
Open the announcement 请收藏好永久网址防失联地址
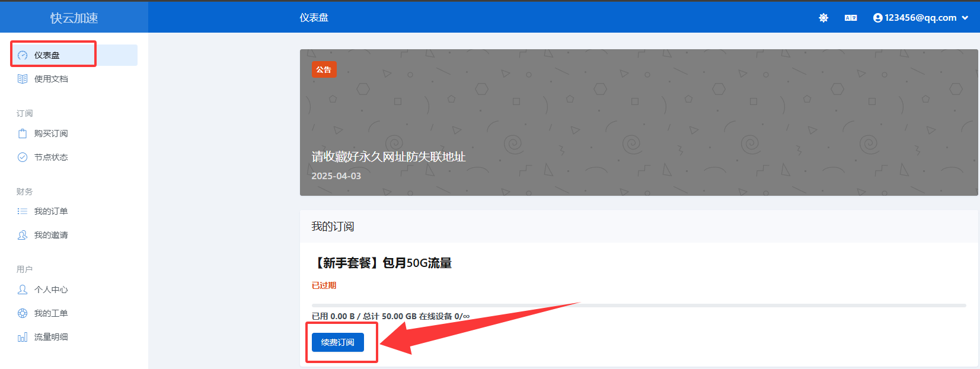[x=388, y=157]
